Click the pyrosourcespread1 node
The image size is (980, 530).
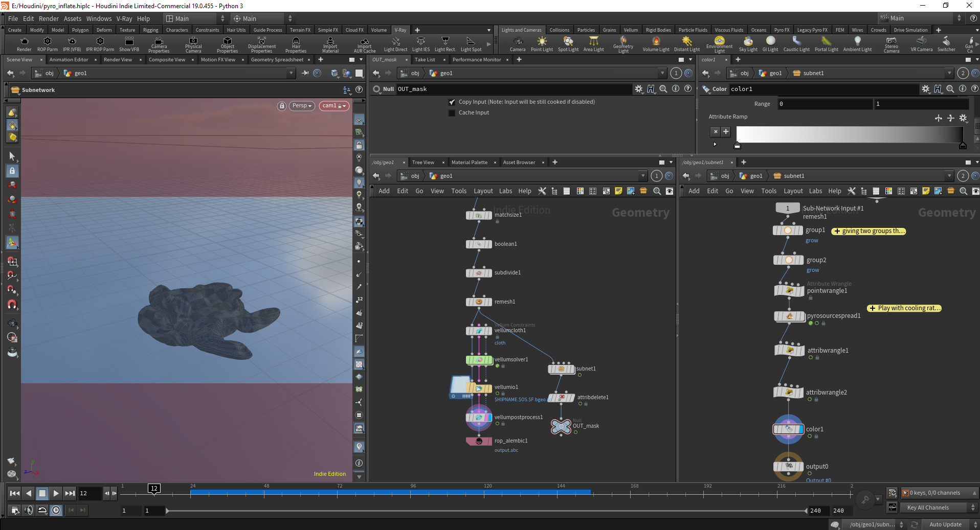pyautogui.click(x=789, y=316)
